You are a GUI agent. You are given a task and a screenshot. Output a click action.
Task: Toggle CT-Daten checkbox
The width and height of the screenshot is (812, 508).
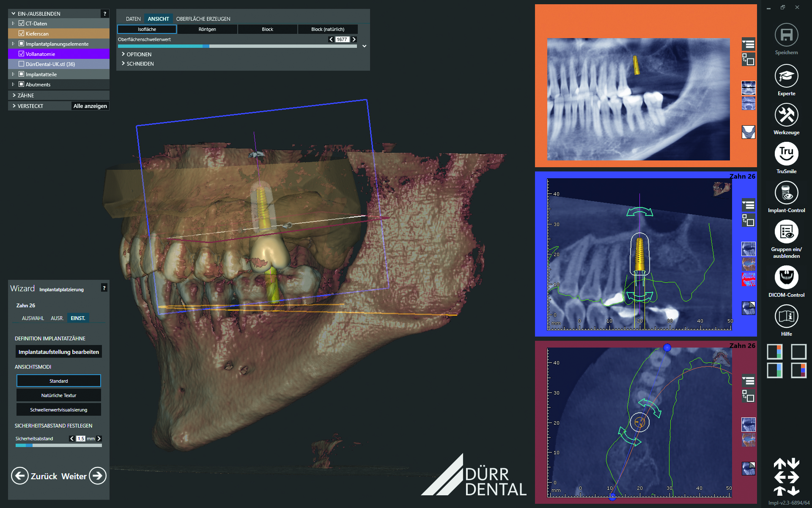[21, 23]
